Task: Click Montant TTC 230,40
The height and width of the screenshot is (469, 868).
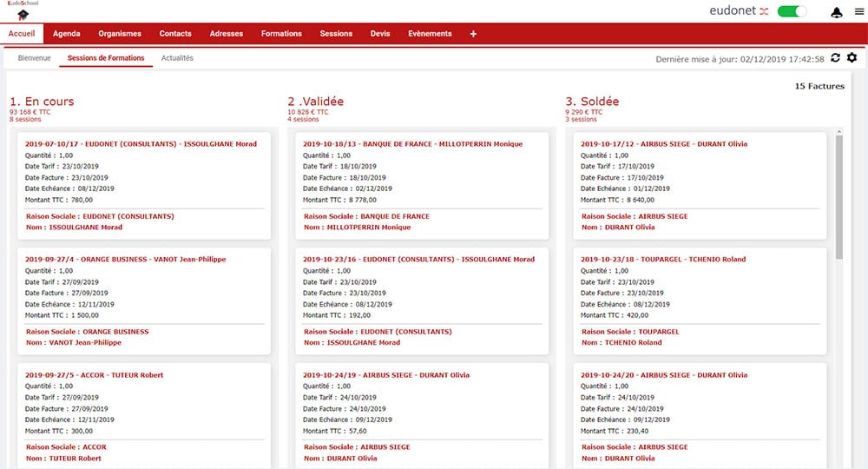Action: [615, 431]
